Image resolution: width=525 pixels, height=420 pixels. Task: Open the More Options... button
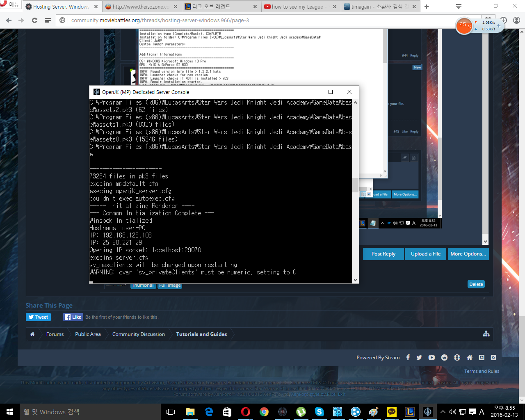point(468,254)
